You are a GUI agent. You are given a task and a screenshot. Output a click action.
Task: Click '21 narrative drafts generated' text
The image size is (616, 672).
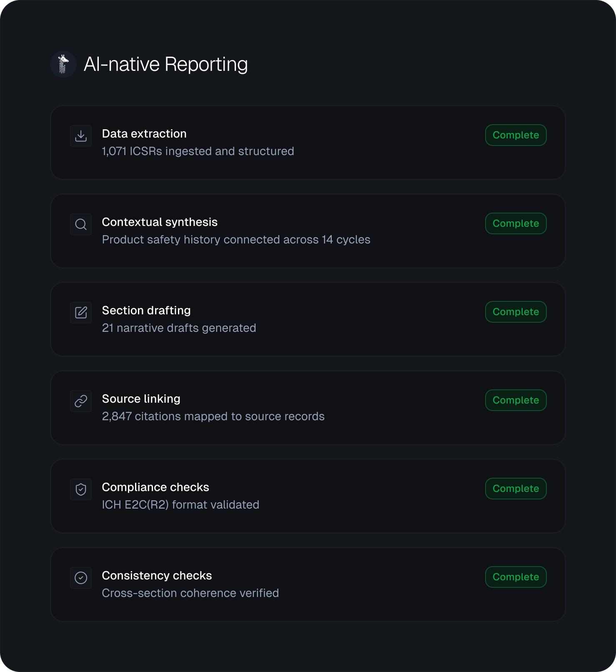click(x=179, y=328)
